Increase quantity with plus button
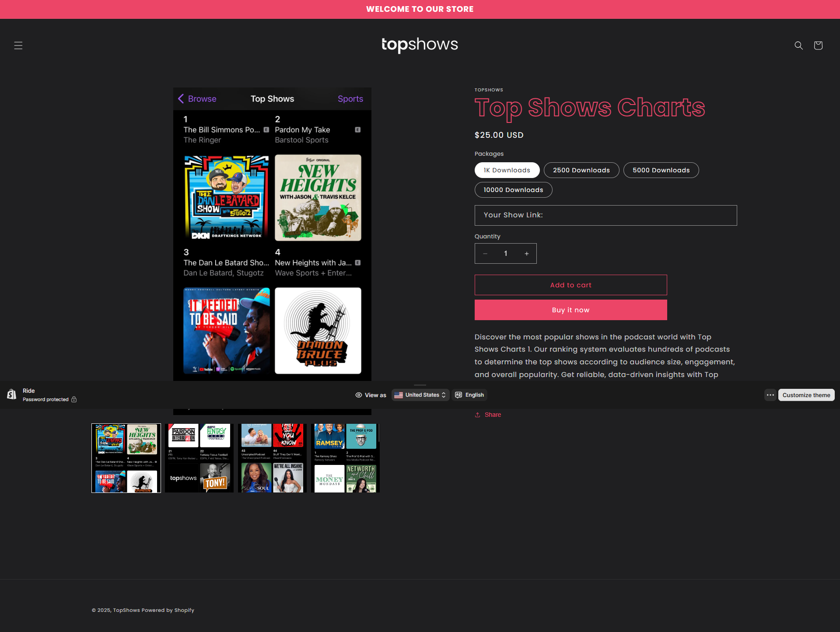The height and width of the screenshot is (632, 840). [x=526, y=254]
